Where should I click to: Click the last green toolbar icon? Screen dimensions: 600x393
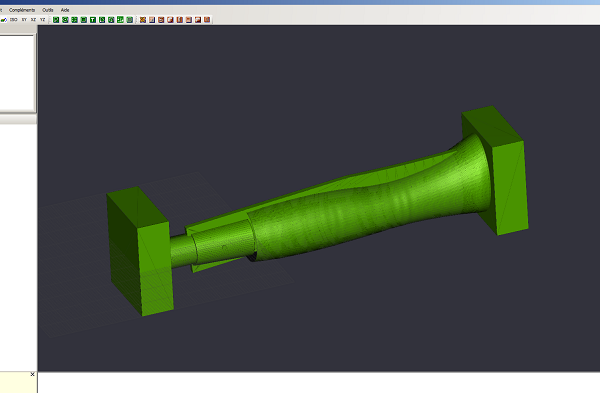[x=130, y=20]
